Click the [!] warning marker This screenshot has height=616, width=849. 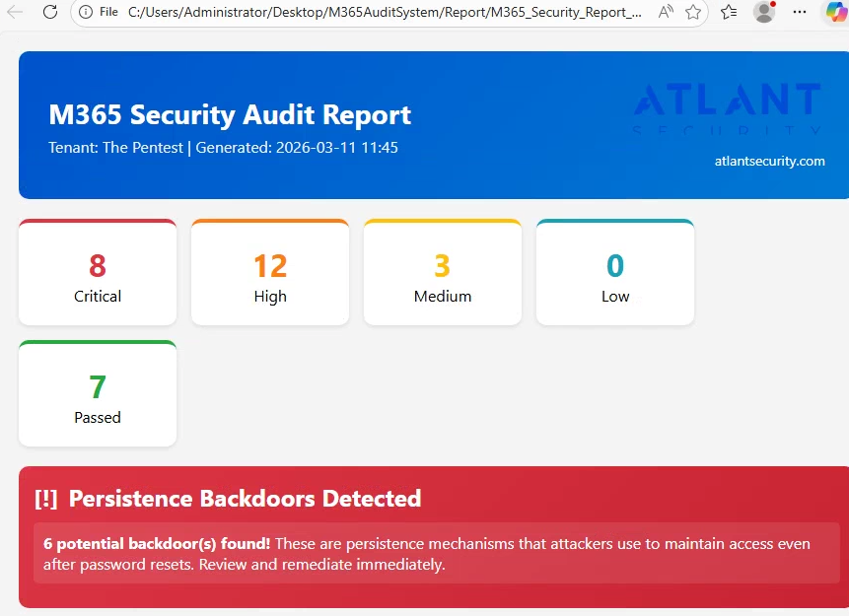pyautogui.click(x=46, y=499)
